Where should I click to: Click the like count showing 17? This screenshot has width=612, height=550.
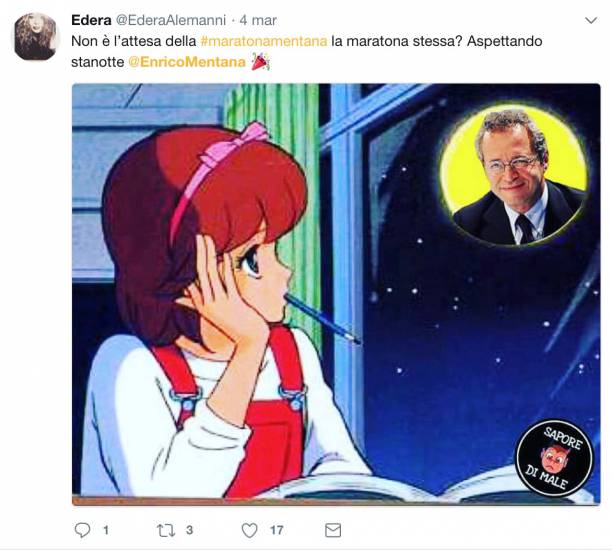click(x=276, y=530)
